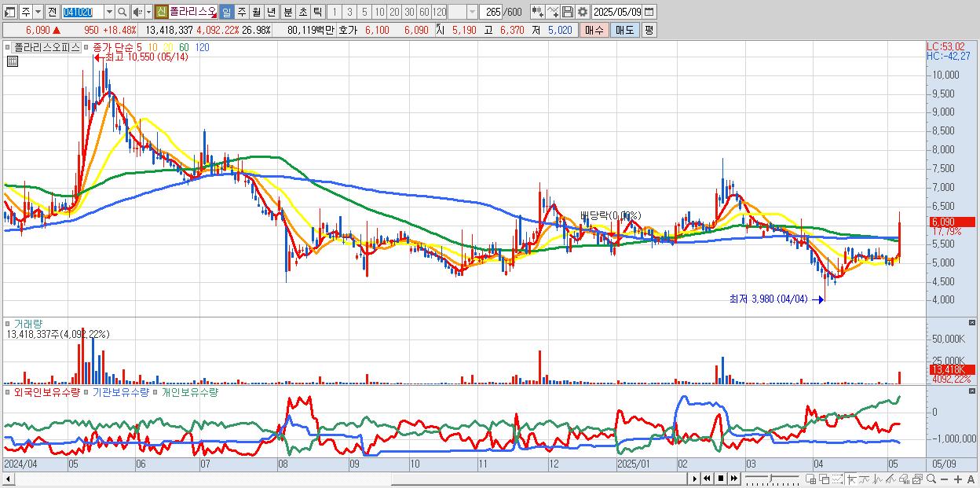Viewport: 980px width, 488px height.
Task: Select interval 10 tab
Action: [379, 12]
